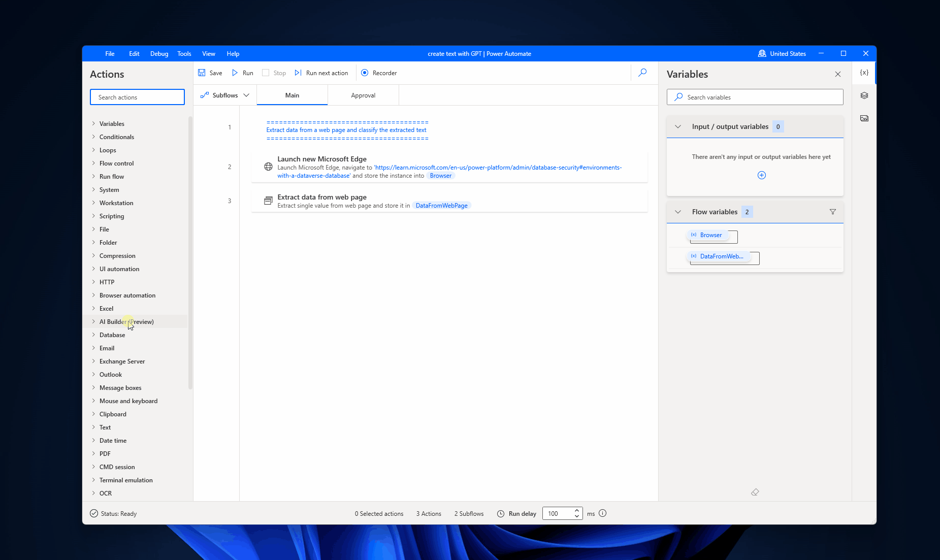The image size is (940, 560).
Task: Start the Recorder
Action: [x=378, y=73]
